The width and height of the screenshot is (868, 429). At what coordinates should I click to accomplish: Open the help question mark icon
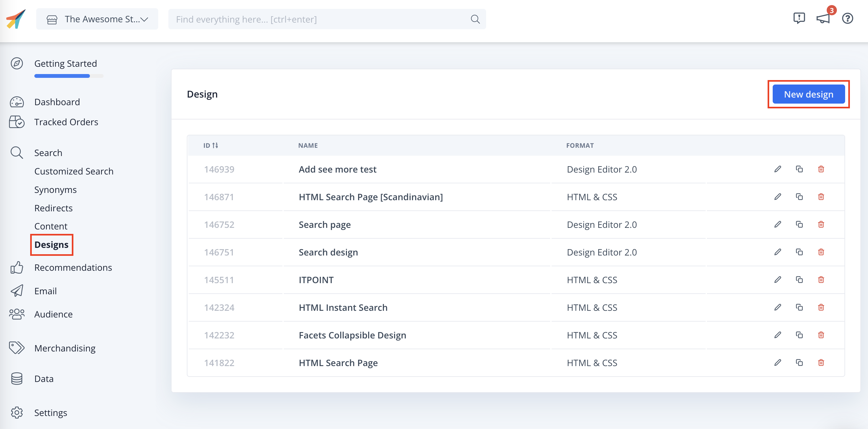click(x=847, y=19)
